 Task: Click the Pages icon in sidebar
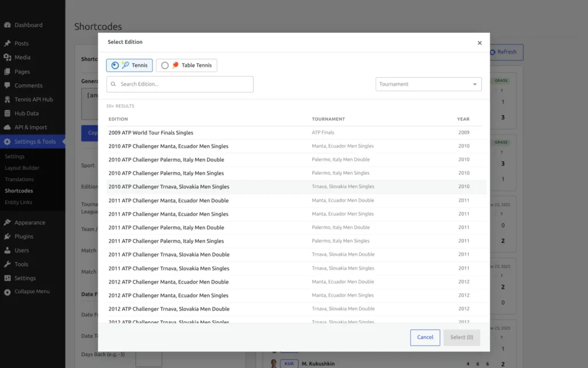click(x=7, y=71)
